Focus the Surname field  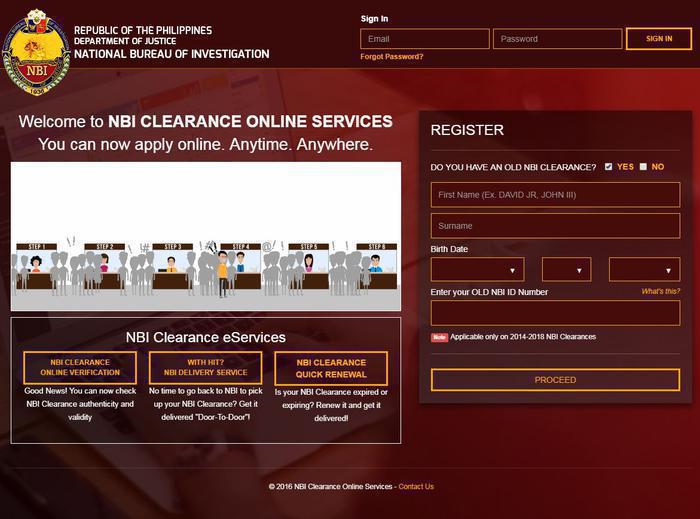(555, 226)
